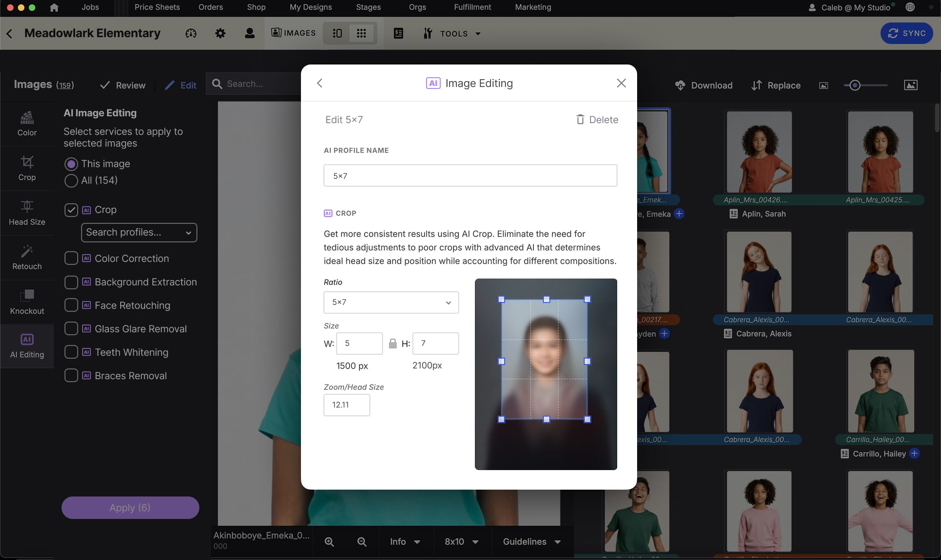Check the Teeth Whitening option
941x560 pixels.
71,352
